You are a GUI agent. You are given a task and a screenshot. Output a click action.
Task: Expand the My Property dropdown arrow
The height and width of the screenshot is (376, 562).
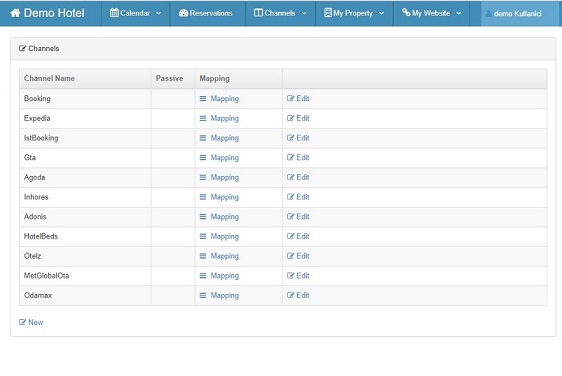[x=381, y=13]
